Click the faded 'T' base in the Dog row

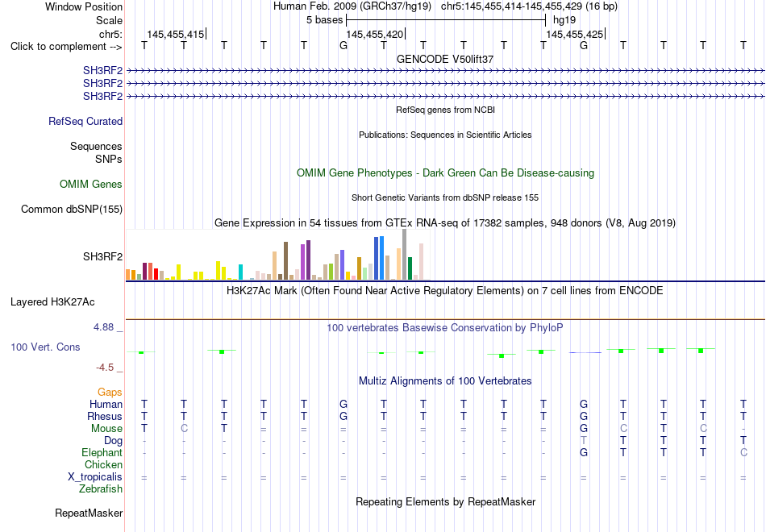pos(583,440)
